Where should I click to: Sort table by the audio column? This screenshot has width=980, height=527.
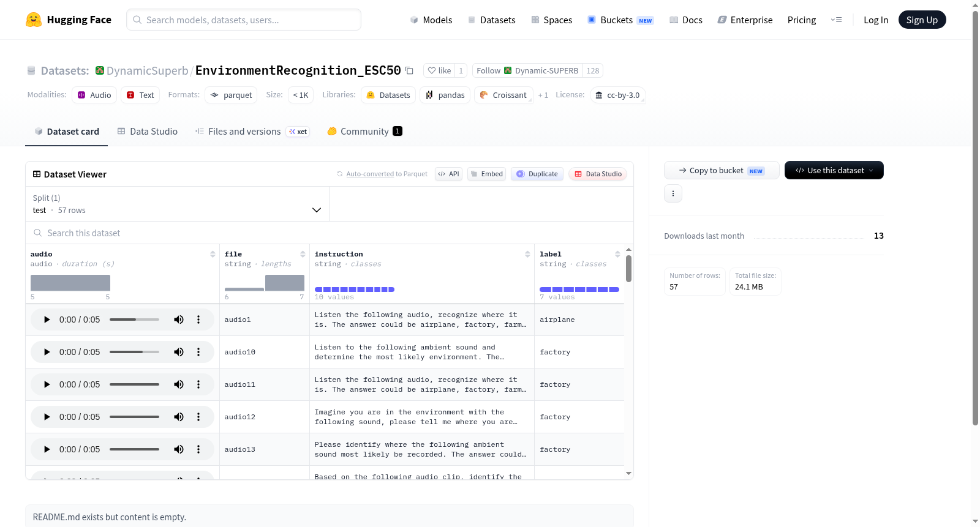[213, 254]
